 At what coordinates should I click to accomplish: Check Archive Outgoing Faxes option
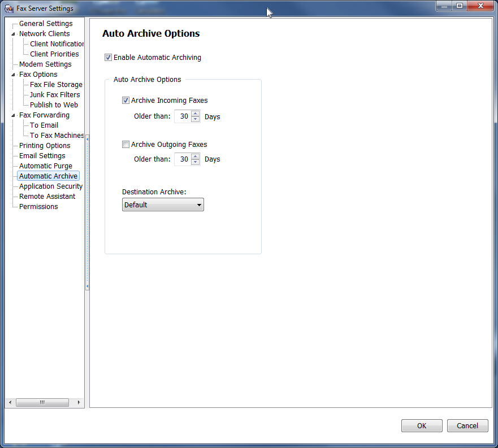[125, 145]
